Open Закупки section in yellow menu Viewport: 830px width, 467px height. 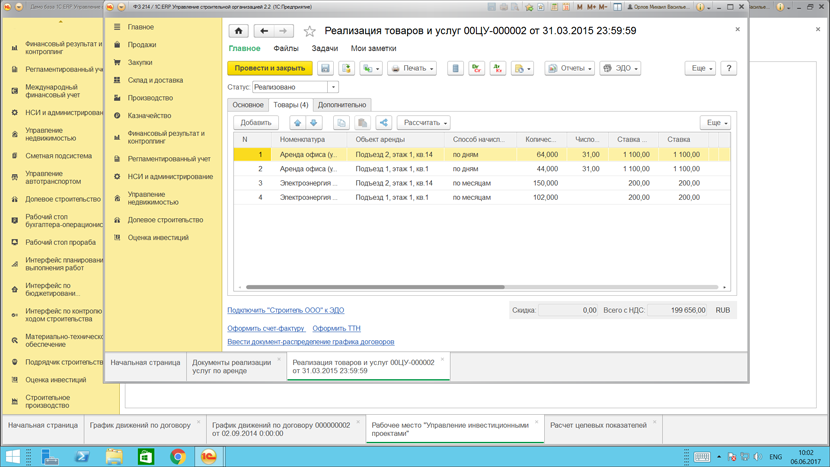pos(140,62)
